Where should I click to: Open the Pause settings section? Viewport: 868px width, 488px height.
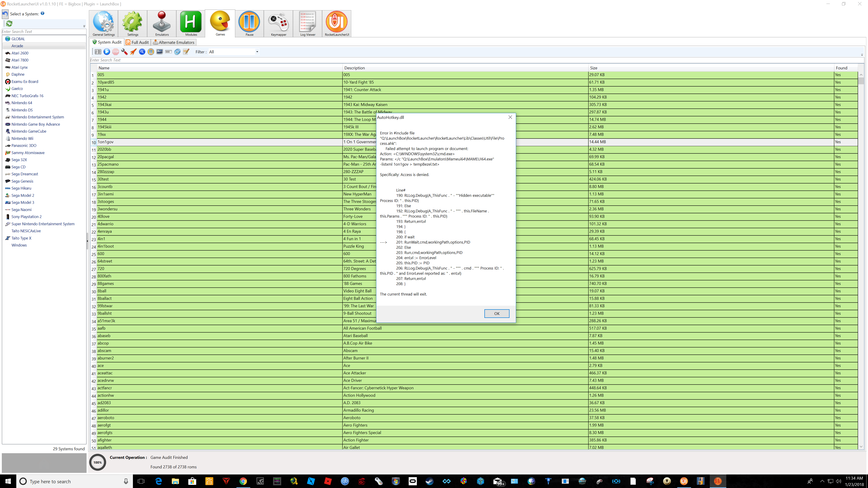[x=249, y=23]
